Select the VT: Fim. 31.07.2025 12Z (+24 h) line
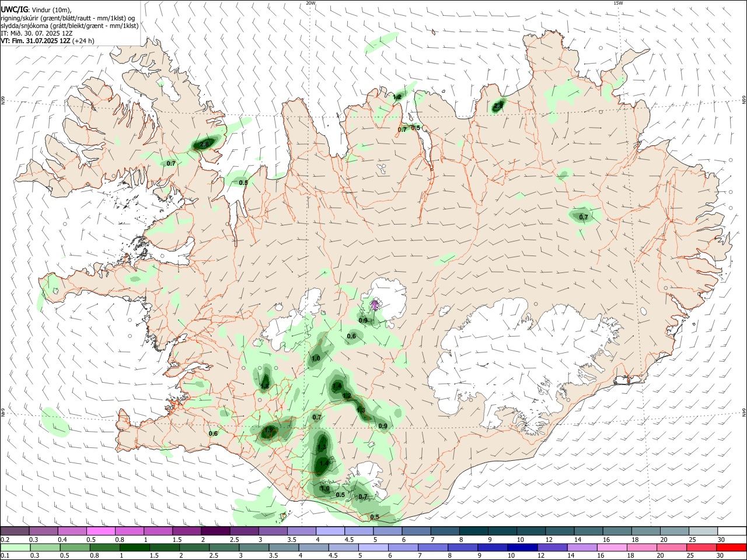Screen dimensions: 747x560 tap(47, 41)
